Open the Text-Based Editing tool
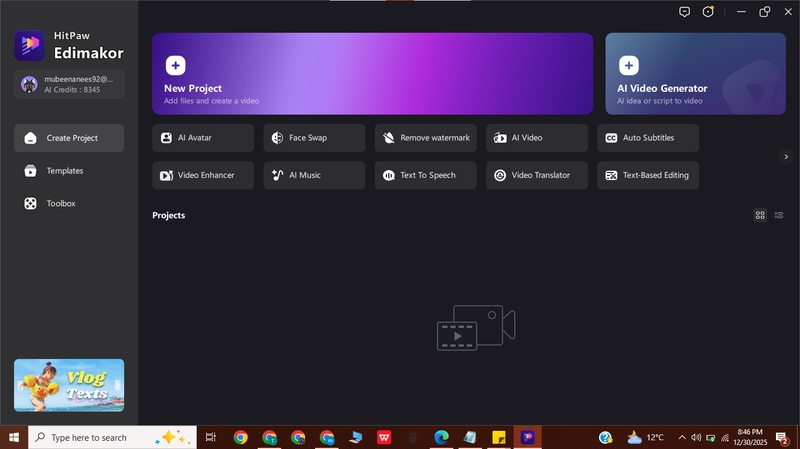 pyautogui.click(x=648, y=175)
